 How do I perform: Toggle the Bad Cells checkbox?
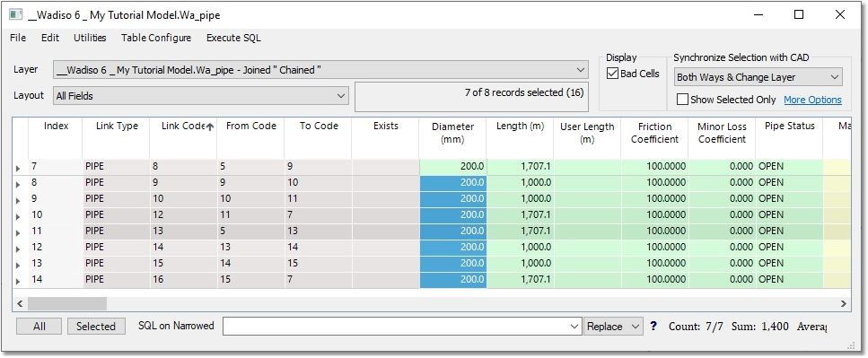point(612,74)
